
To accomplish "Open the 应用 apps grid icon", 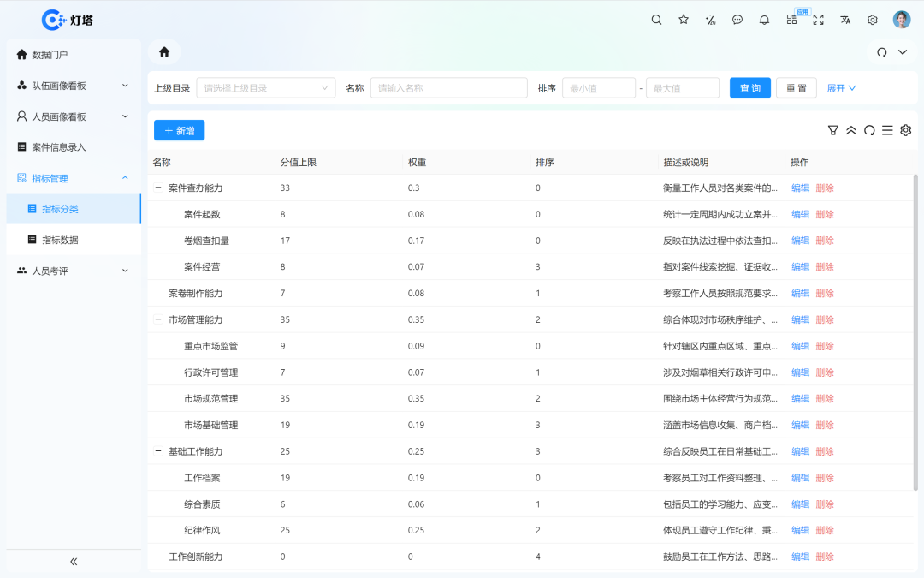I will (x=791, y=19).
